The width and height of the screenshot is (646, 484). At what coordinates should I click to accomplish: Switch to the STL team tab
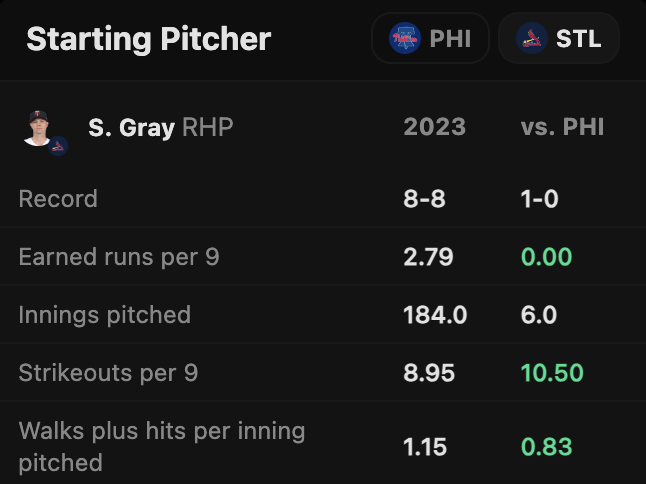pos(558,39)
